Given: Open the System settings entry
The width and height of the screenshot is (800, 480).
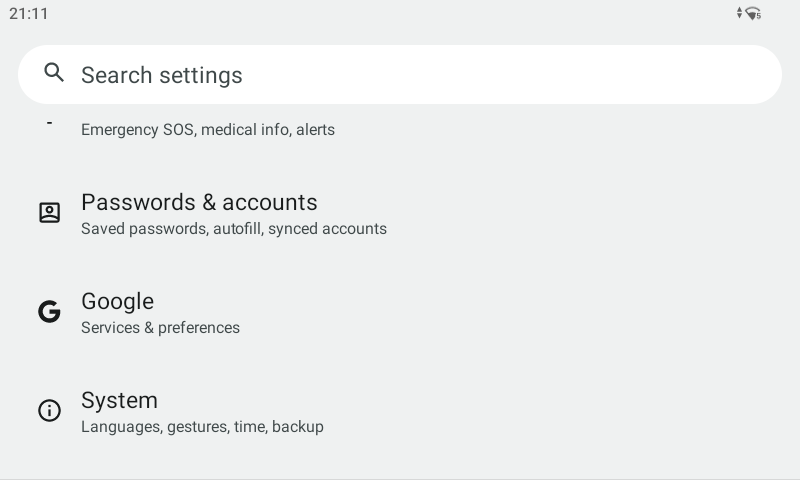Looking at the screenshot, I should (x=119, y=401).
